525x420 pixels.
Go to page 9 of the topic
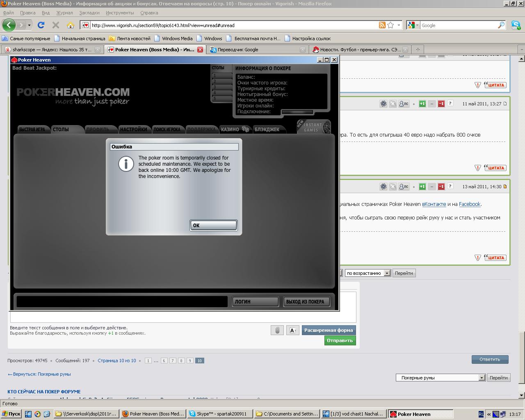click(190, 361)
